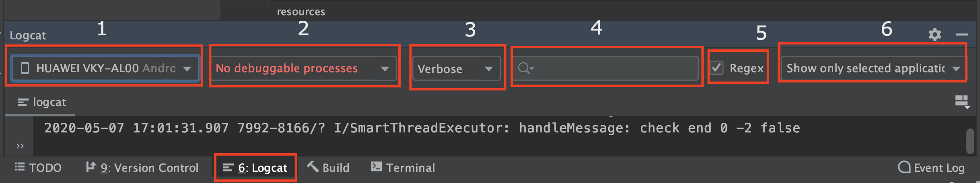Open the No debuggable processes dropdown
The image size is (980, 183).
coord(303,68)
